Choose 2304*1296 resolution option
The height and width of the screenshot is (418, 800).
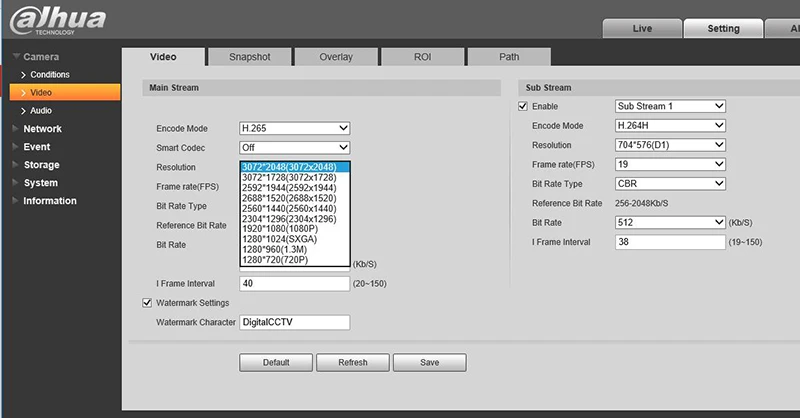[x=295, y=218]
